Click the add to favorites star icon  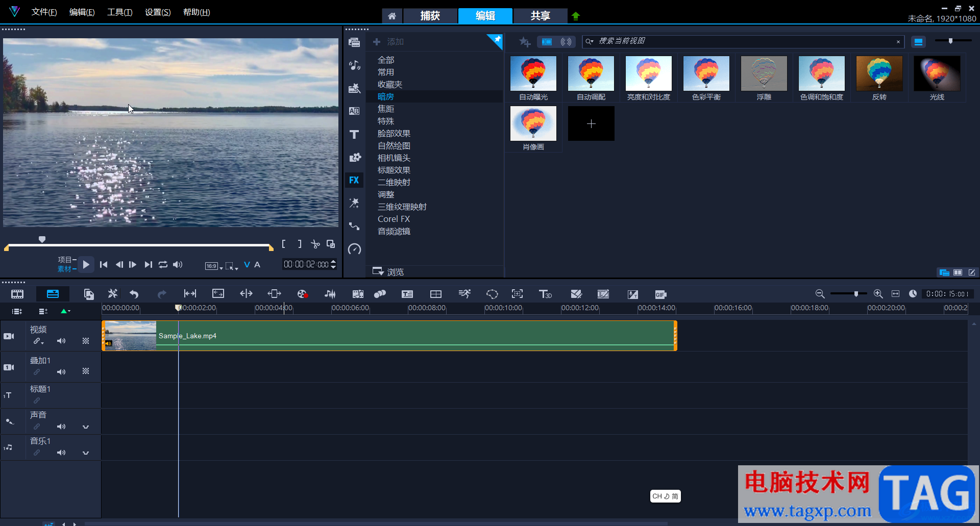point(525,42)
